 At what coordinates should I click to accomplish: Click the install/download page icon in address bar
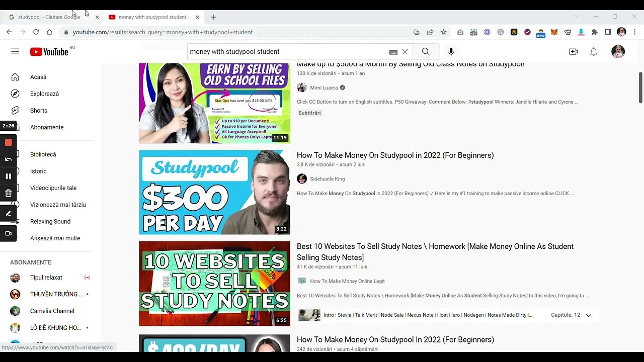[417, 32]
